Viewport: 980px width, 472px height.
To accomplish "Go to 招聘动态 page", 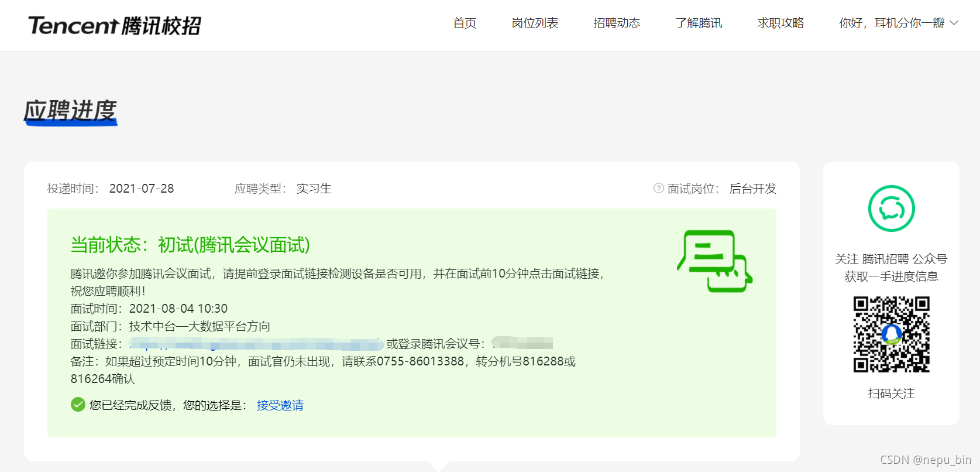I will click(x=617, y=23).
